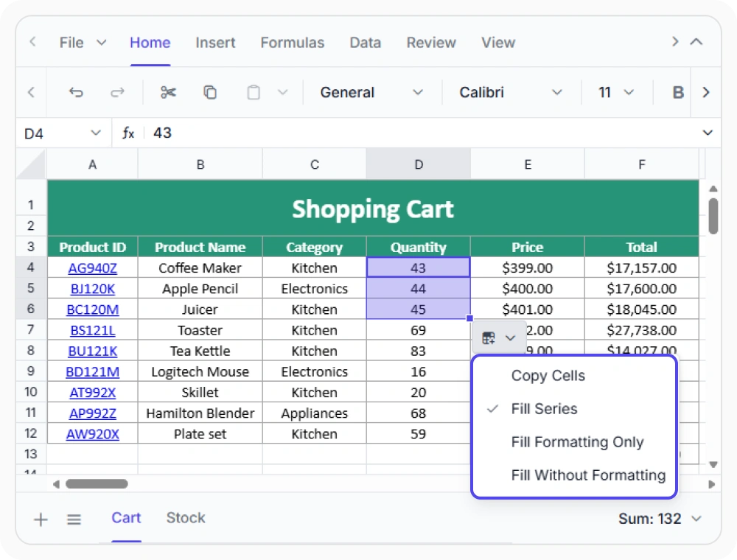The image size is (737, 560).
Task: Click the Copy icon
Action: [210, 92]
